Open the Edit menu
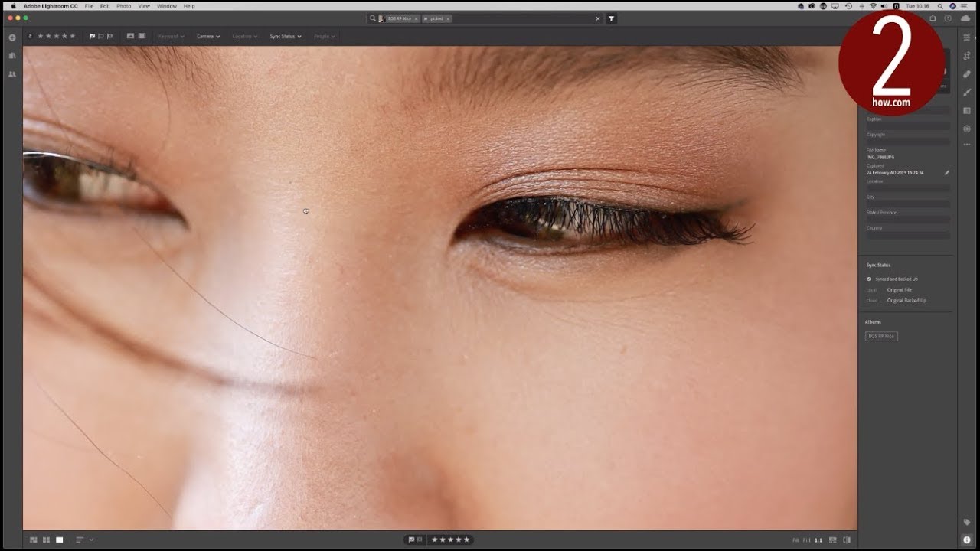Viewport: 980px width, 551px height. (105, 6)
